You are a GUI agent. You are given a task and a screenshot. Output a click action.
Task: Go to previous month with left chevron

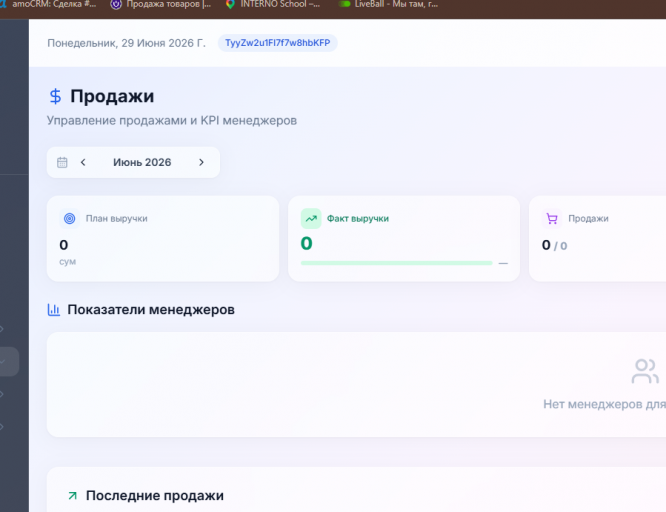click(x=83, y=162)
